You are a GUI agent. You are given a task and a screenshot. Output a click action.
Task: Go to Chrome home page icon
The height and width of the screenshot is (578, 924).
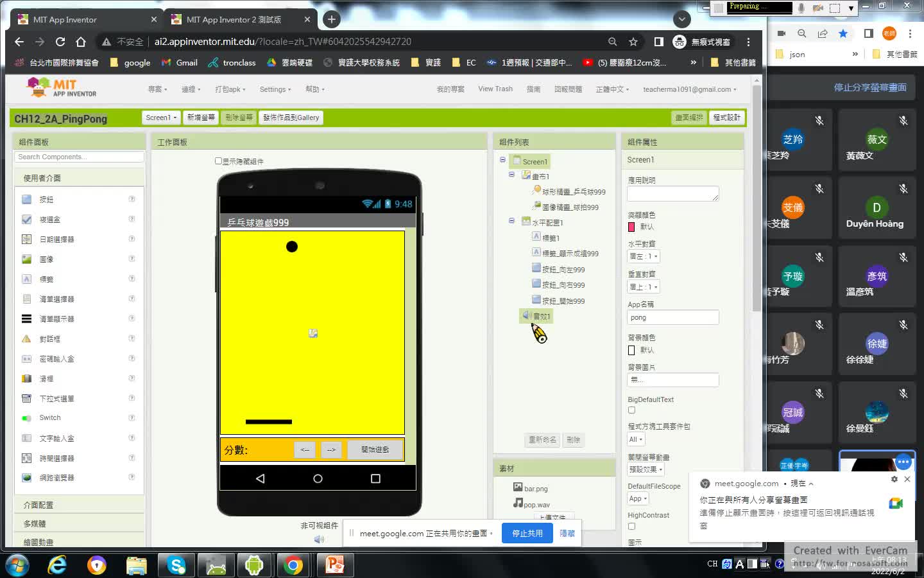pyautogui.click(x=81, y=42)
